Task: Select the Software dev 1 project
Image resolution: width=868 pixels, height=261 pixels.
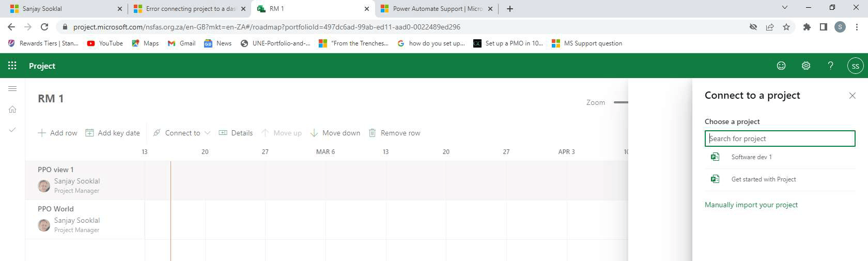Action: (780, 157)
